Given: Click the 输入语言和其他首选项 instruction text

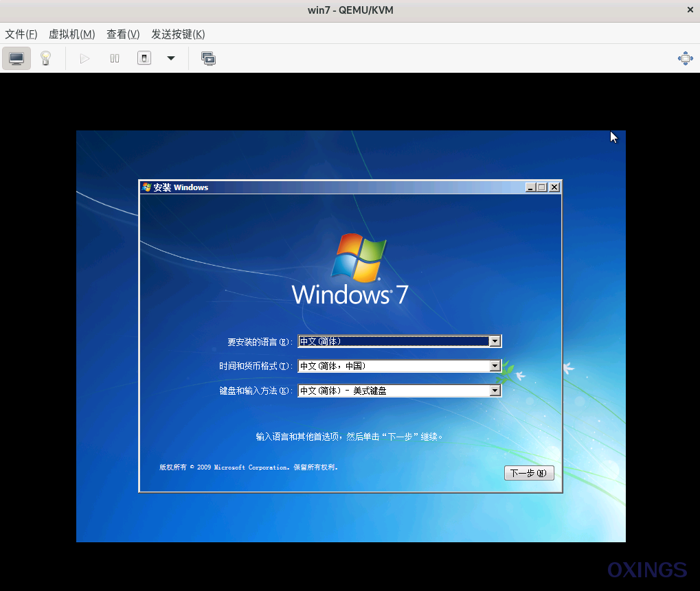Looking at the screenshot, I should pos(350,437).
